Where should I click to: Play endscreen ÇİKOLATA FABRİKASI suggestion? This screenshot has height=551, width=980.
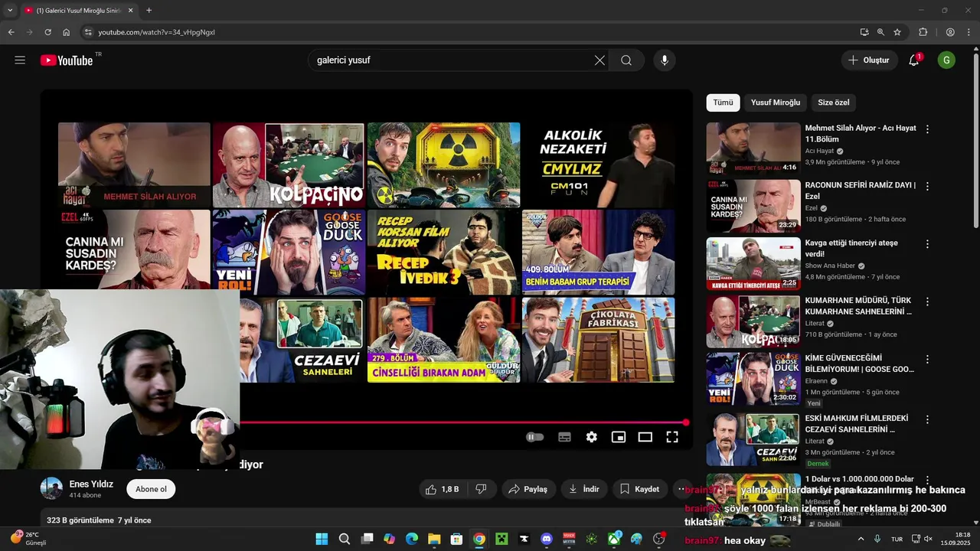point(598,340)
